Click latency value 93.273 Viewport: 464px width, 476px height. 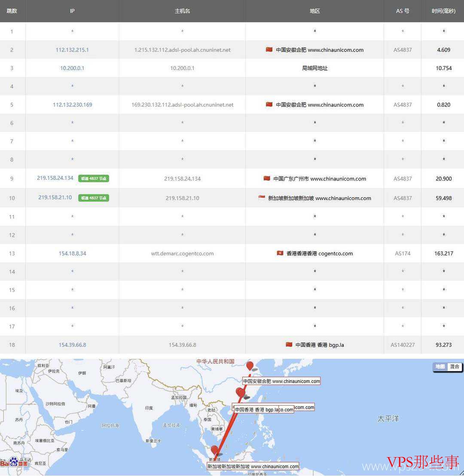(444, 345)
